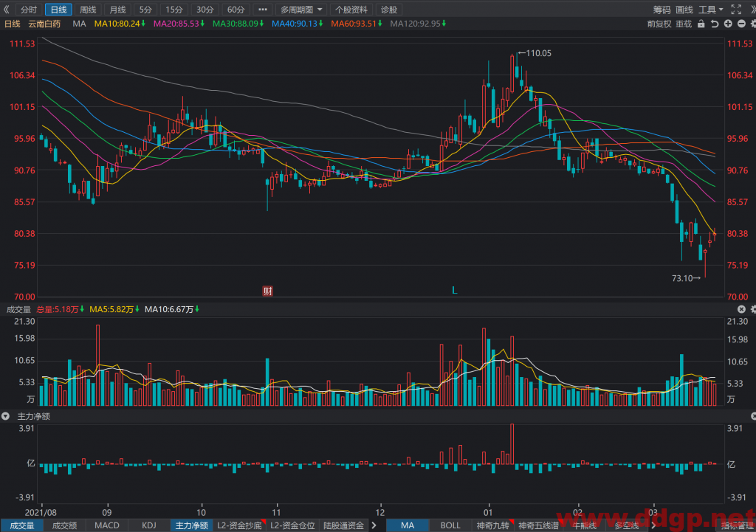Select 主力净额 indicator tab

(x=191, y=525)
